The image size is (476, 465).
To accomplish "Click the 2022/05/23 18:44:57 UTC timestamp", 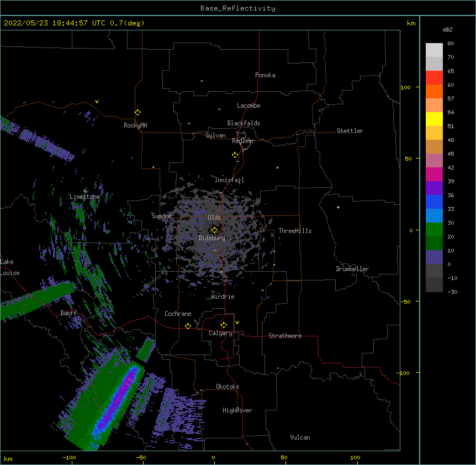I will (55, 23).
